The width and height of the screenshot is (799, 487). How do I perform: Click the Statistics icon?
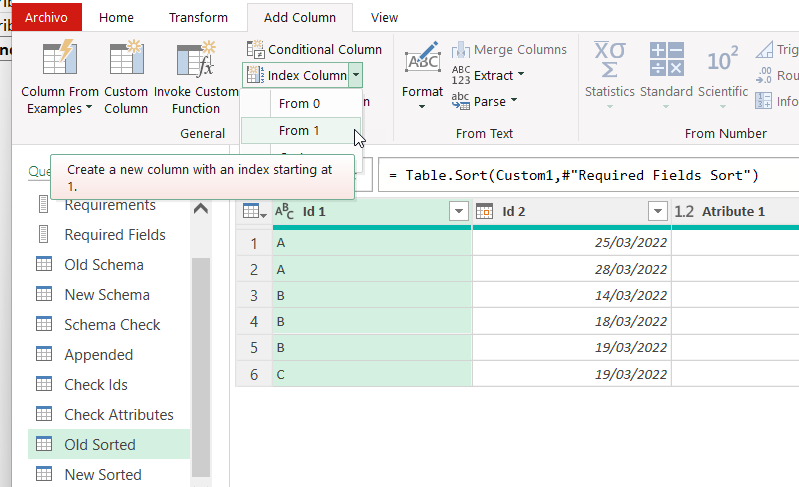click(x=609, y=60)
